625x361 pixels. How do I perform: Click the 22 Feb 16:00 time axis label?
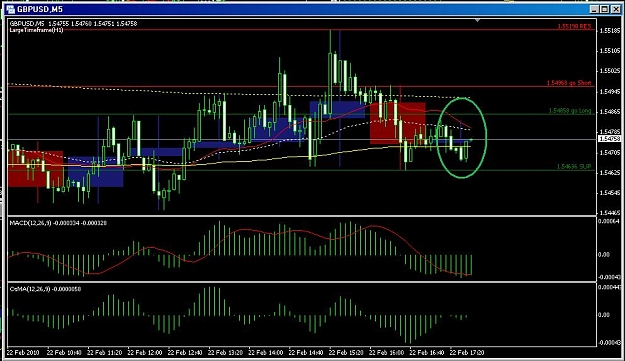[386, 353]
